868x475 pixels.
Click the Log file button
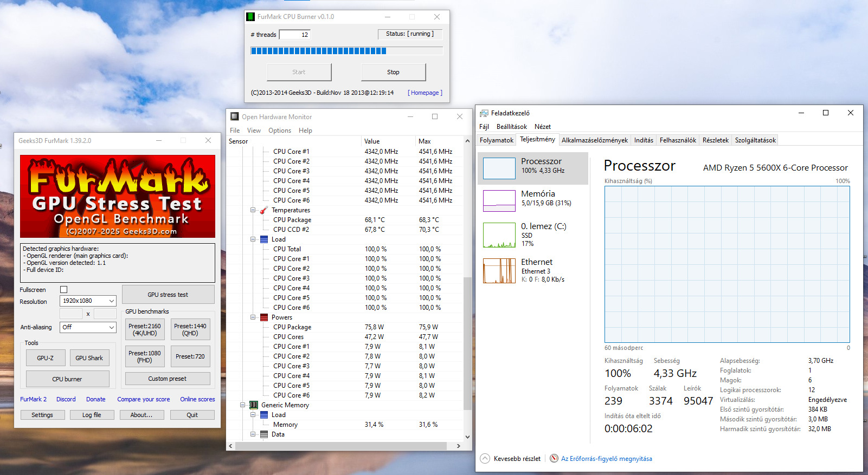(92, 415)
